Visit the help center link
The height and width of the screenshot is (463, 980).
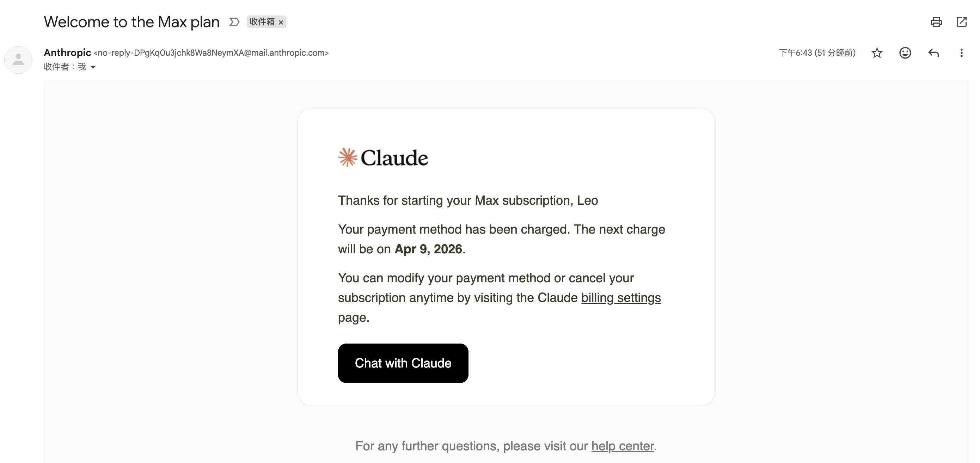[x=623, y=446]
